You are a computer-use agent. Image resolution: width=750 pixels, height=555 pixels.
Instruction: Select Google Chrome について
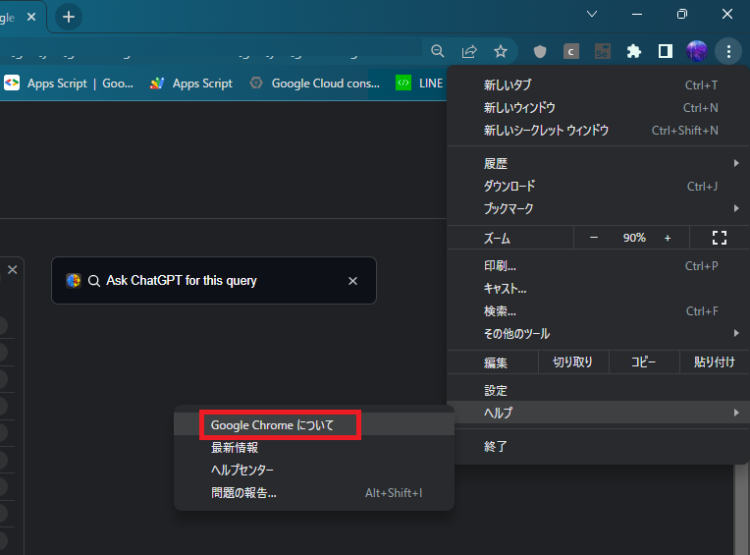[314, 425]
